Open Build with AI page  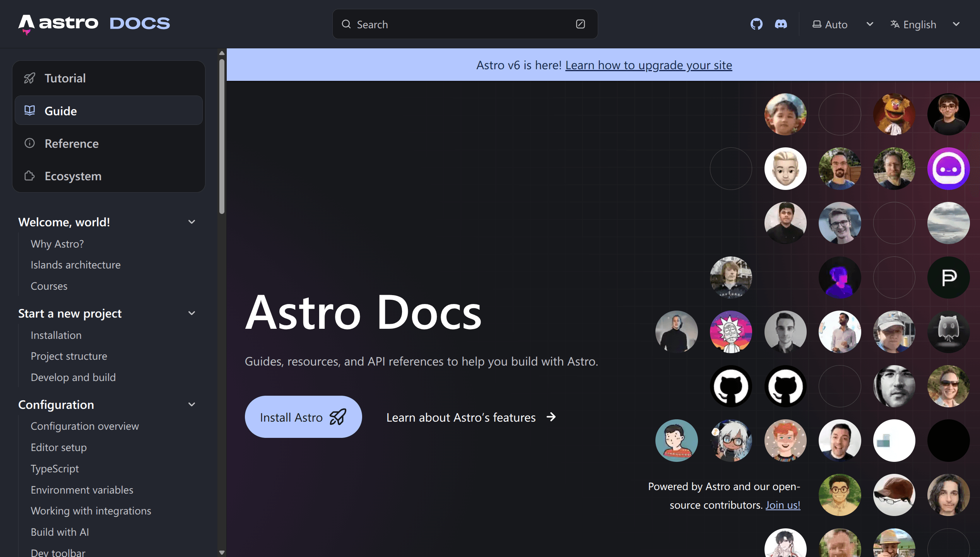(60, 532)
